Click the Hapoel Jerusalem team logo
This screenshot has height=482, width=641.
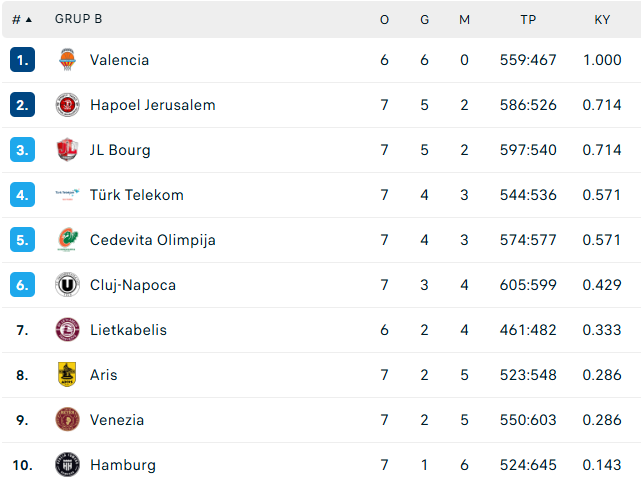(x=67, y=105)
